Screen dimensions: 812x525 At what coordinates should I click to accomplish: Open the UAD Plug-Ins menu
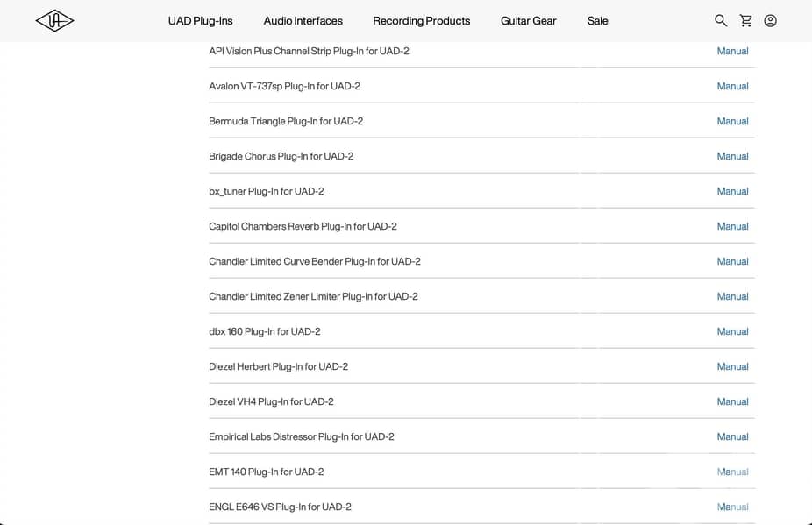201,20
